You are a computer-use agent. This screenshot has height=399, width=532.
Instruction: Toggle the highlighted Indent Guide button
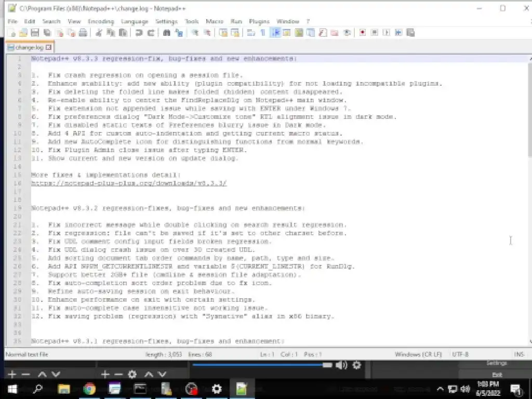(x=275, y=33)
